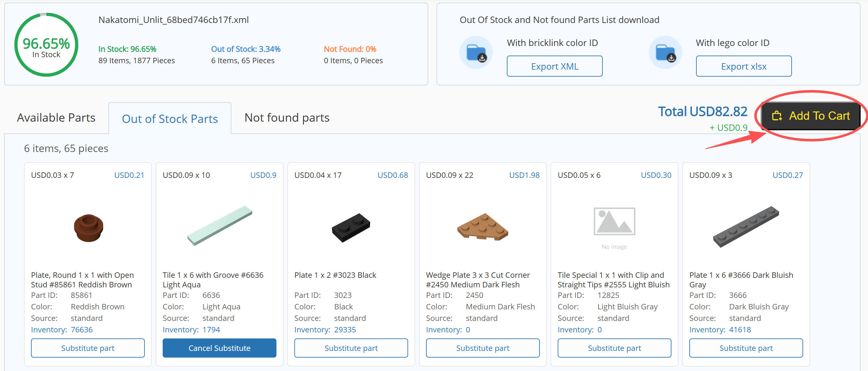Select the Out of Stock Parts tab
This screenshot has width=868, height=371.
click(x=170, y=119)
